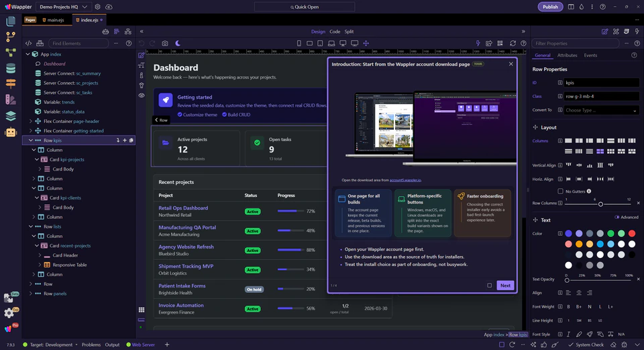This screenshot has height=350, width=644.
Task: Toggle the Customize theme checkbox
Action: [180, 115]
